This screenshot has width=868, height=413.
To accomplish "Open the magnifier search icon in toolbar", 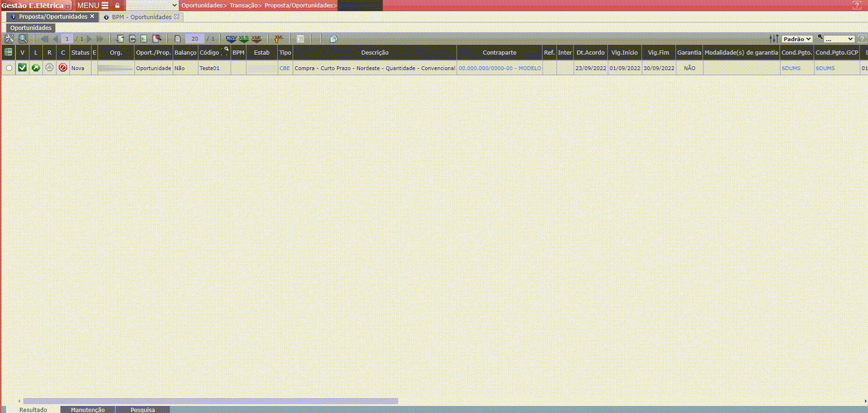I will point(23,39).
